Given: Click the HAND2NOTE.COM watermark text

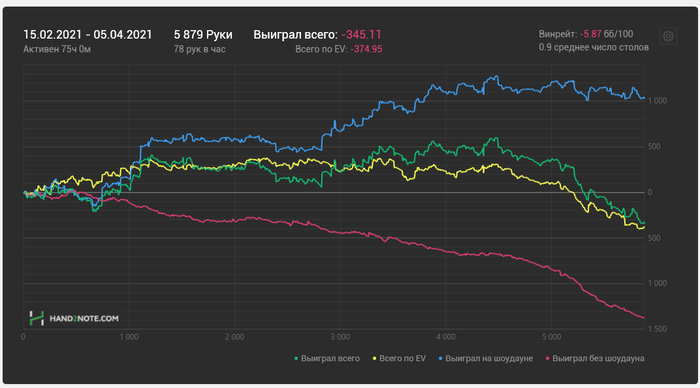Looking at the screenshot, I should pyautogui.click(x=84, y=318).
